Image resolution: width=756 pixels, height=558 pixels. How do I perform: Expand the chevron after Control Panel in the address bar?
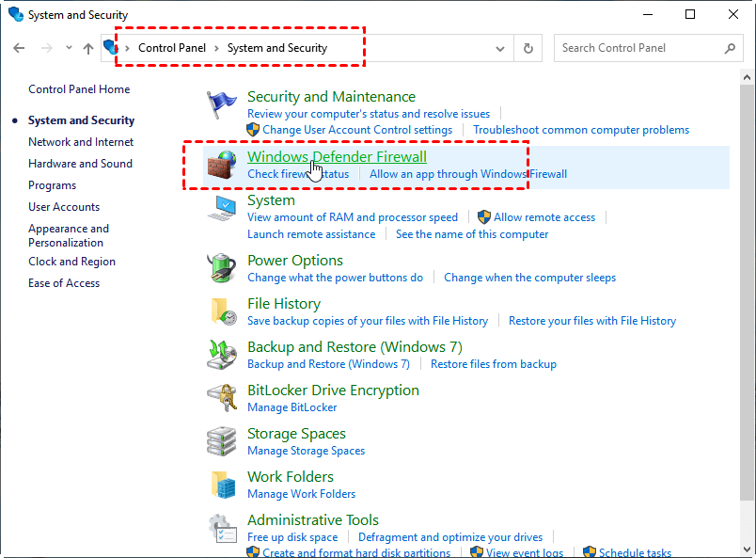tap(216, 48)
